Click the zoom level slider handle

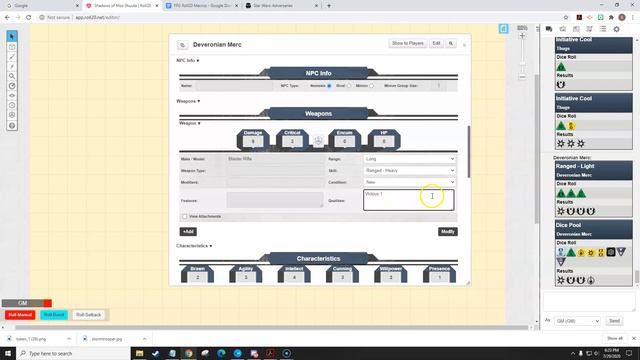pyautogui.click(x=522, y=63)
